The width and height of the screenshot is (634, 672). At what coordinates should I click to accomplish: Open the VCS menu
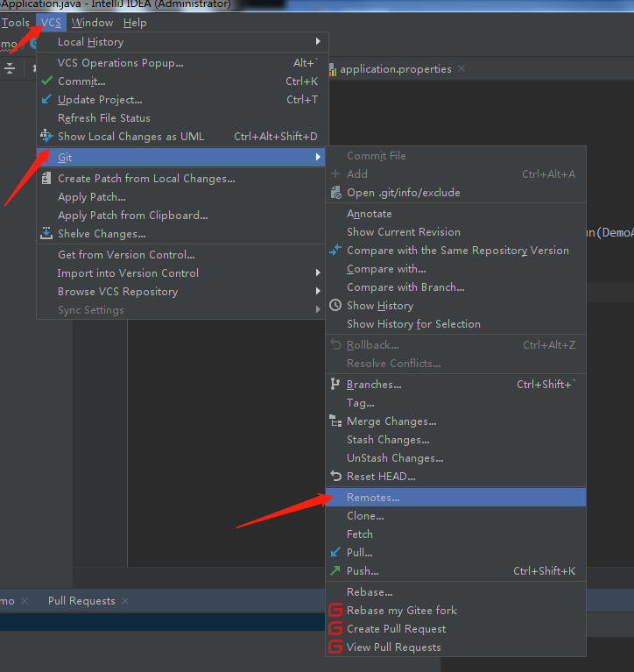(x=51, y=22)
